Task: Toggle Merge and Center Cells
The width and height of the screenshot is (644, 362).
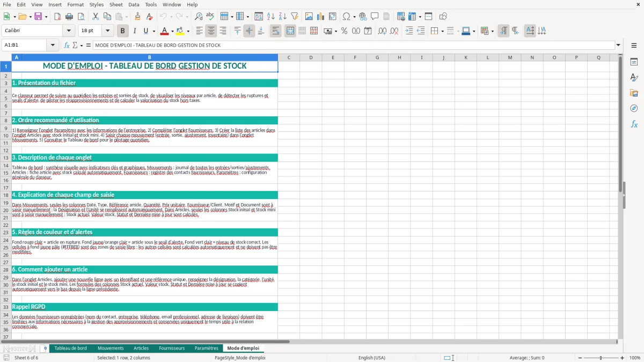Action: click(290, 31)
